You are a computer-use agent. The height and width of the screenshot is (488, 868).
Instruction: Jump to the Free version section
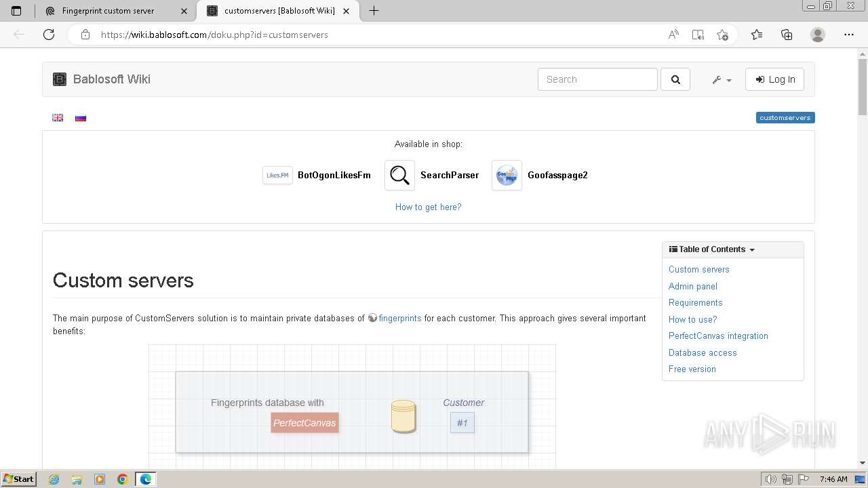[692, 369]
